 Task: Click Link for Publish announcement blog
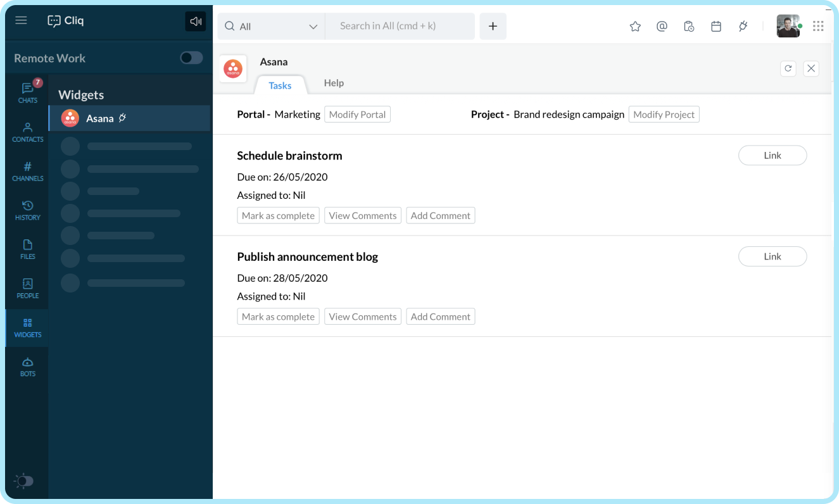(773, 256)
